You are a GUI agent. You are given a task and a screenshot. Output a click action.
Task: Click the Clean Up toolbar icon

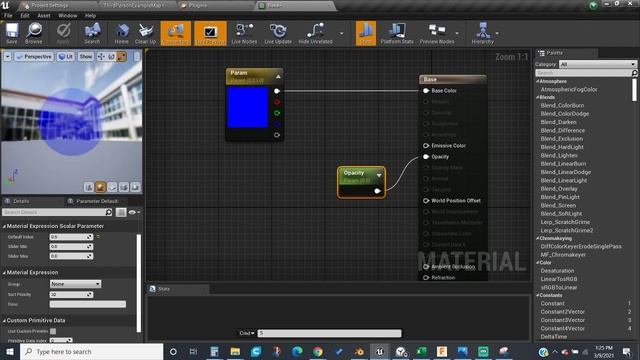(x=145, y=33)
